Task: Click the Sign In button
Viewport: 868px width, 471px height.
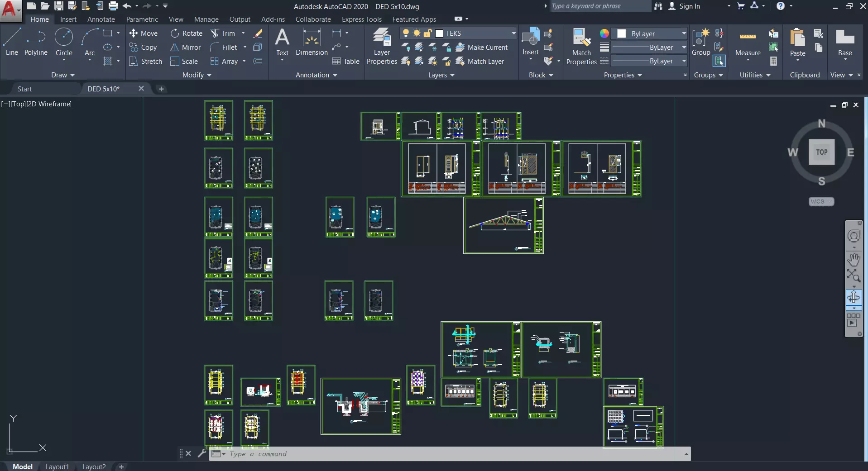Action: pyautogui.click(x=684, y=6)
